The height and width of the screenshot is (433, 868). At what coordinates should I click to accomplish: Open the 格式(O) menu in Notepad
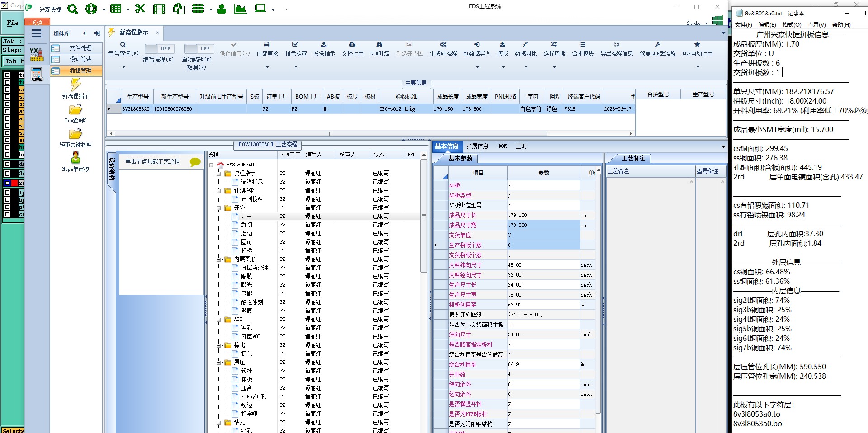792,25
